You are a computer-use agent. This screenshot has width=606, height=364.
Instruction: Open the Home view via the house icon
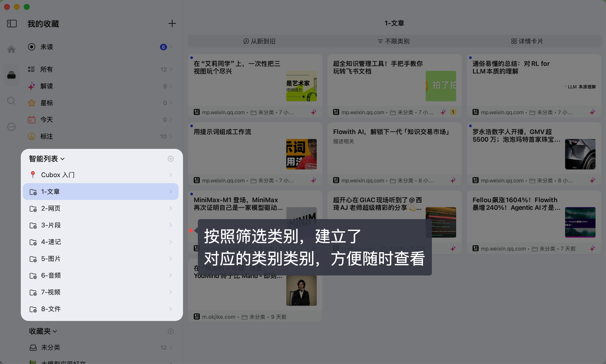(x=11, y=49)
